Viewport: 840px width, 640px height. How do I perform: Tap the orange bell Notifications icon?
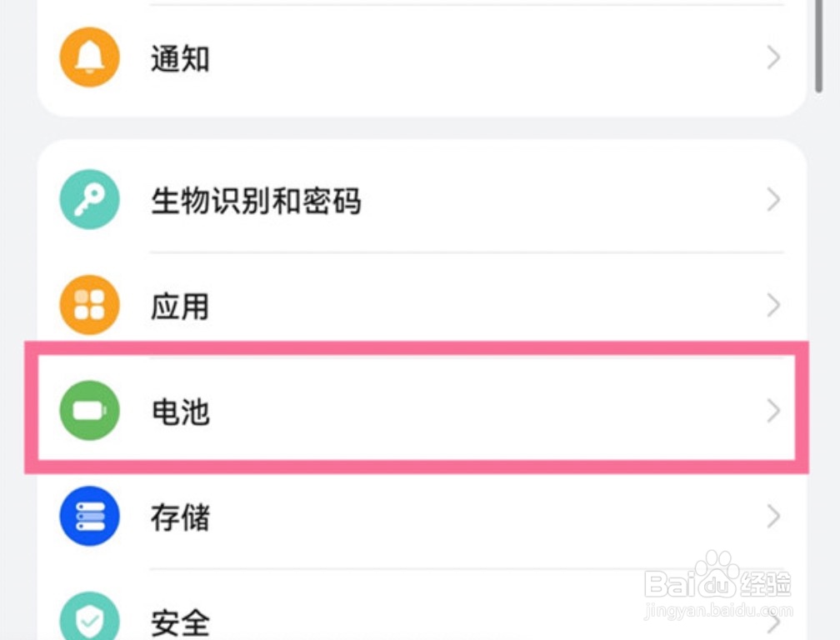click(89, 57)
